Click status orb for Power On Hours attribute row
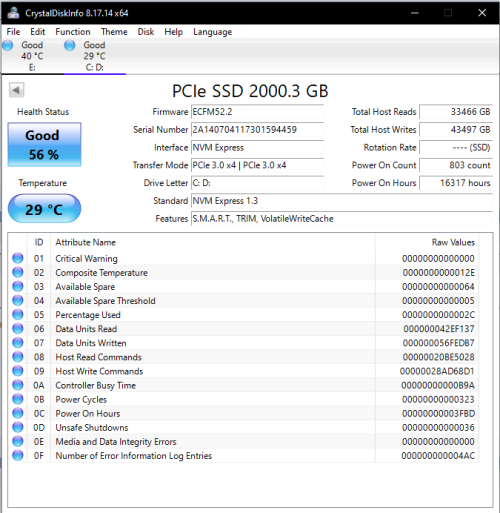 pos(18,413)
